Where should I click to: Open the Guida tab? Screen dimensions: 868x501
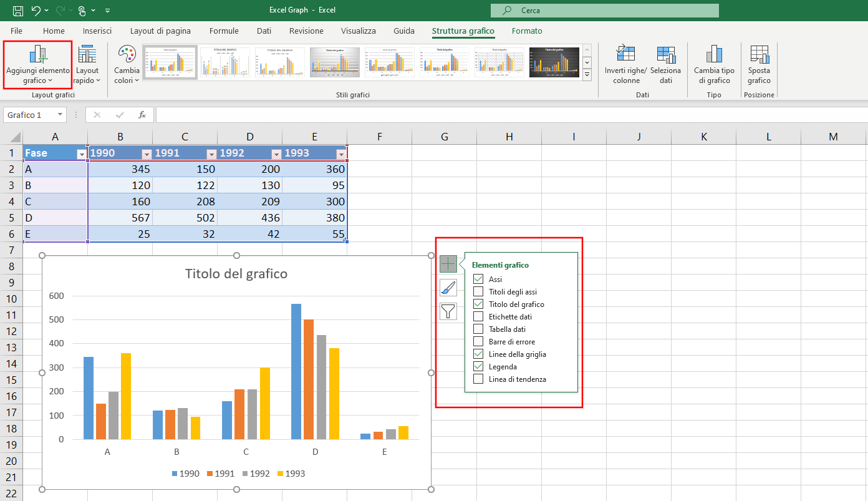coord(404,31)
